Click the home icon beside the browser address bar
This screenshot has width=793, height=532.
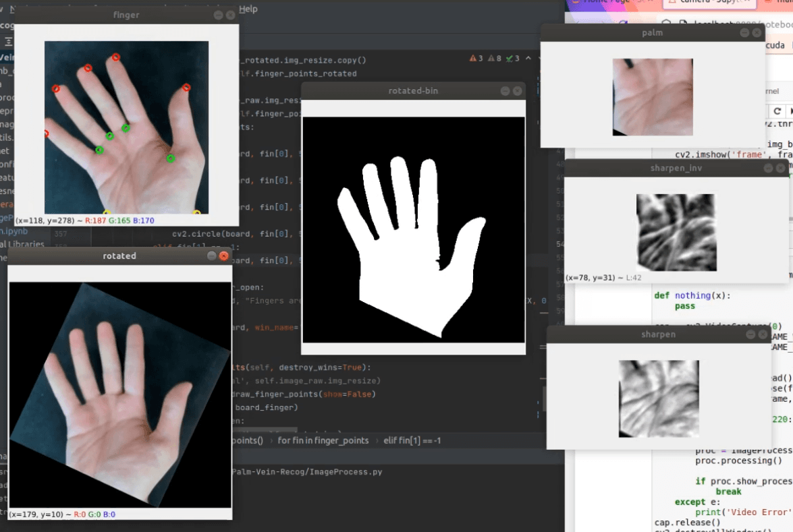(666, 21)
